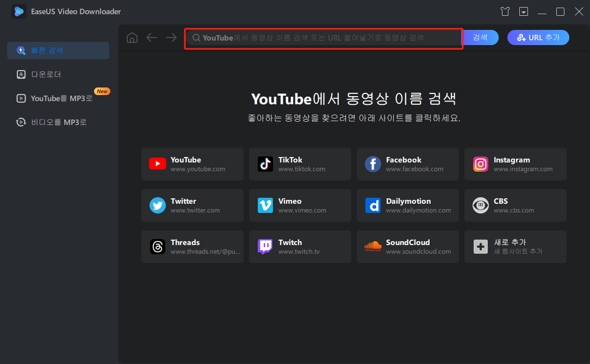The width and height of the screenshot is (590, 364).
Task: Open the title bar dropdown menu
Action: tap(523, 11)
